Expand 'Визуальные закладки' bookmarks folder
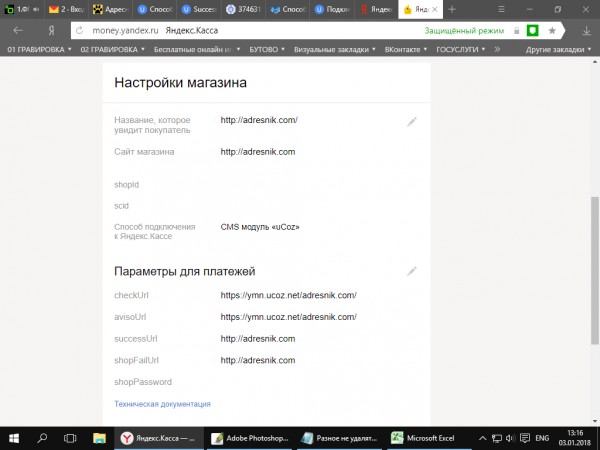 (x=335, y=49)
